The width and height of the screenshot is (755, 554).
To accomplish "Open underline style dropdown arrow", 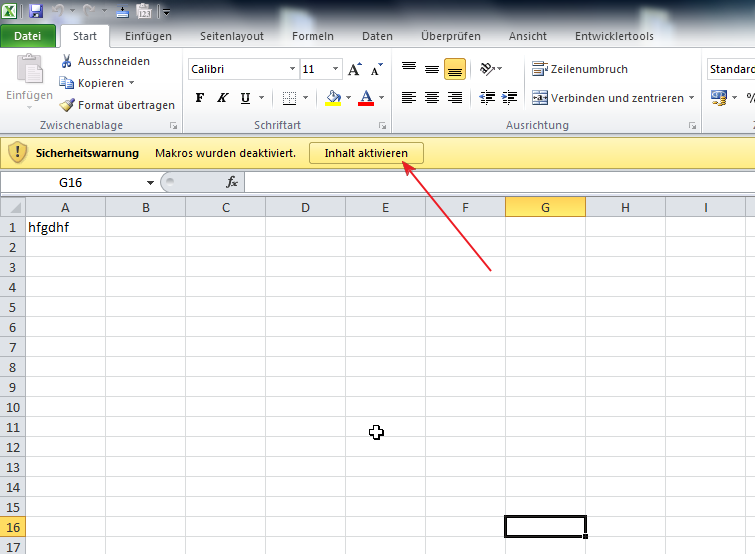I will [x=261, y=98].
